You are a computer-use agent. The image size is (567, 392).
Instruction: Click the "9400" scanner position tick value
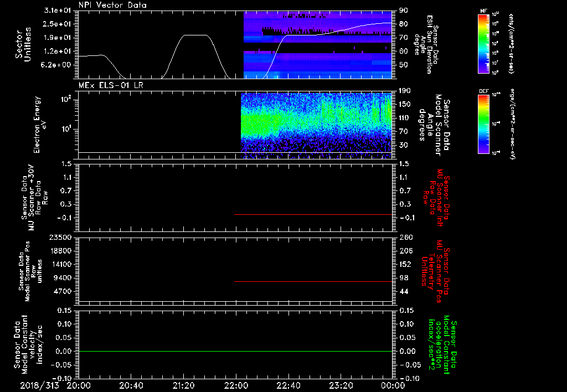click(62, 278)
